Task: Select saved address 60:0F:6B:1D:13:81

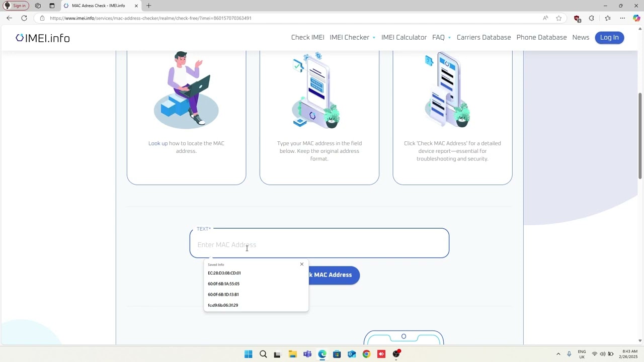Action: pyautogui.click(x=256, y=295)
